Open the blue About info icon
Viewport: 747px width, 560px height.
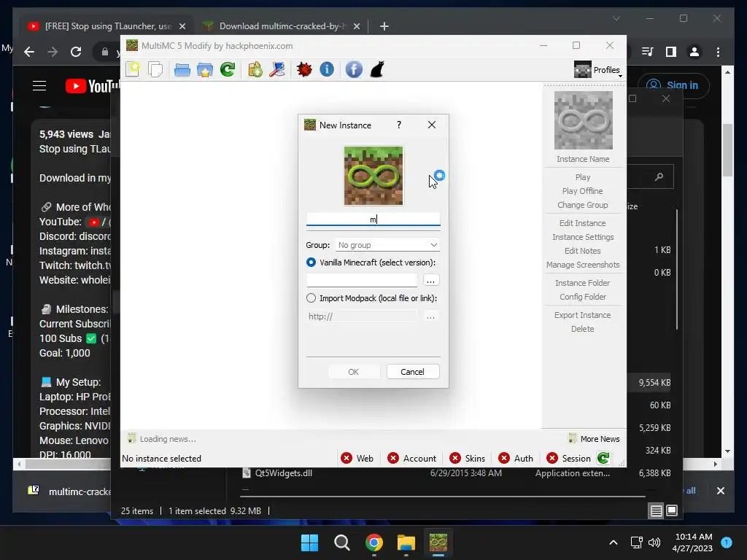(327, 69)
